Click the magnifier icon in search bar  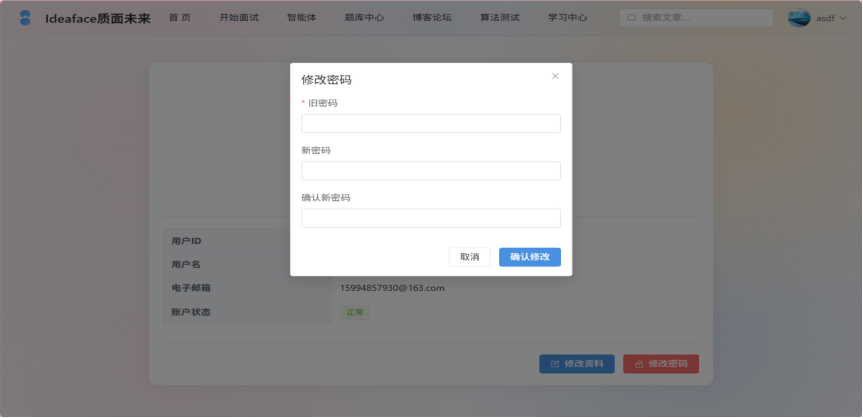[632, 18]
